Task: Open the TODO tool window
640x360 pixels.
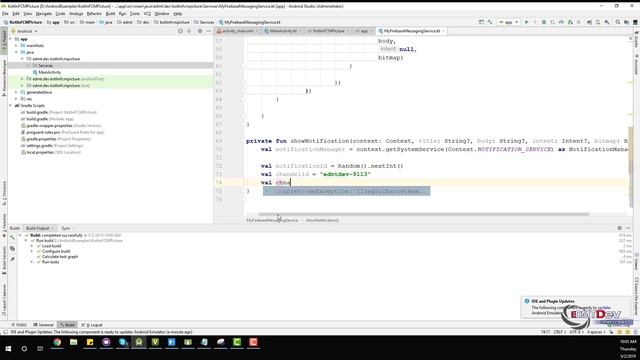Action: pyautogui.click(x=19, y=325)
